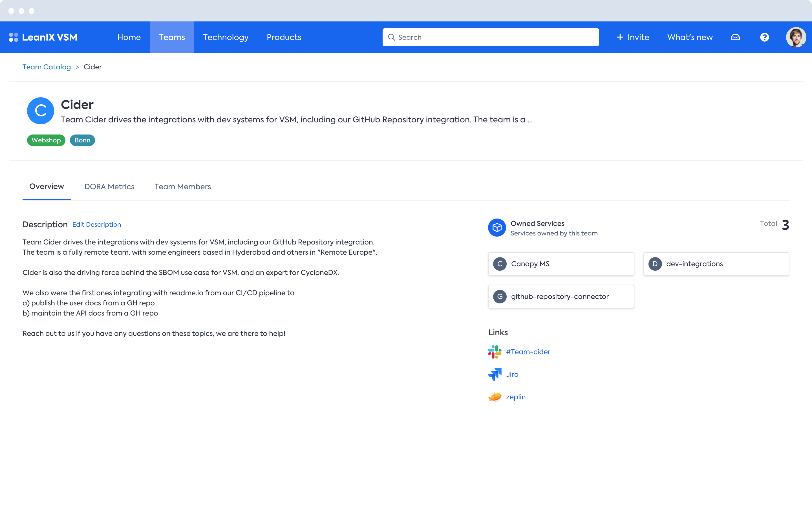This screenshot has height=529, width=812.
Task: Open the github-repository-connector service card
Action: (561, 297)
